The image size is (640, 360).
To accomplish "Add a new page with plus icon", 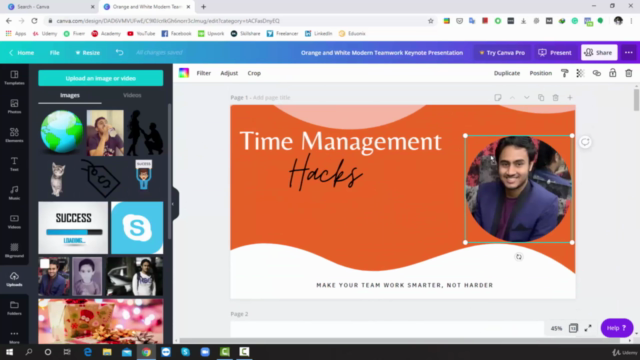I will 570,98.
